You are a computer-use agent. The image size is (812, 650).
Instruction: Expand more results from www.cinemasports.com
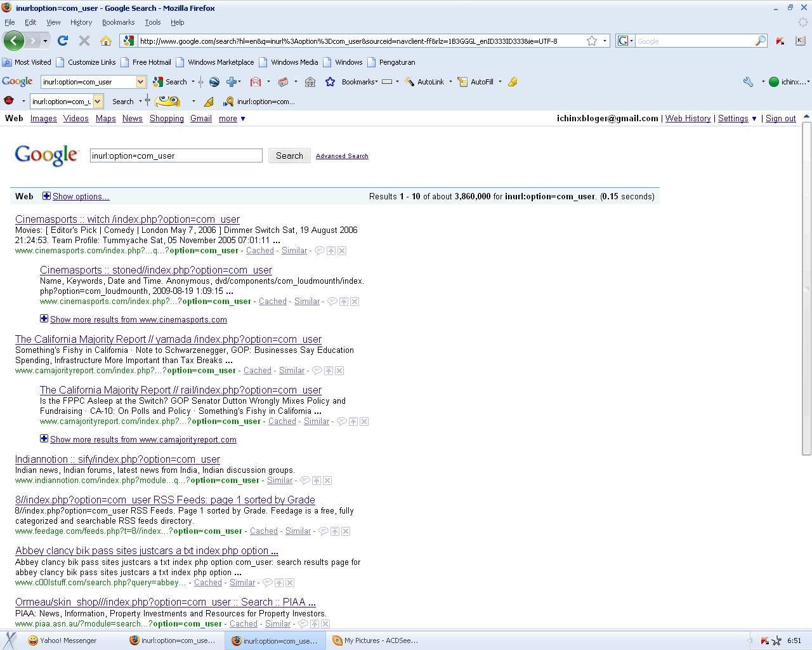coord(133,319)
